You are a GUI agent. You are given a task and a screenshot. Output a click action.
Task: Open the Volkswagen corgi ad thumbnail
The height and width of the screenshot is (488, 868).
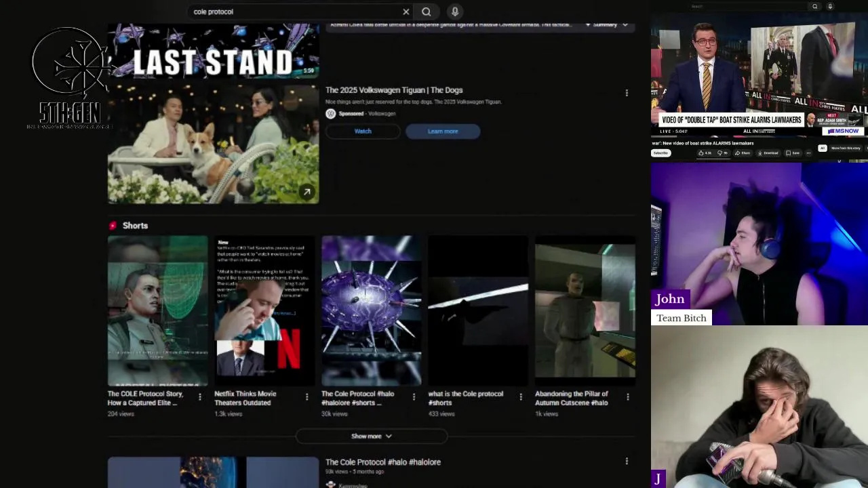(x=213, y=144)
